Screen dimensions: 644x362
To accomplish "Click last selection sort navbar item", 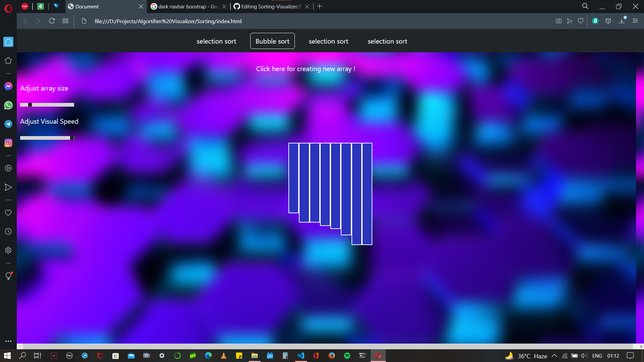I will click(x=387, y=41).
